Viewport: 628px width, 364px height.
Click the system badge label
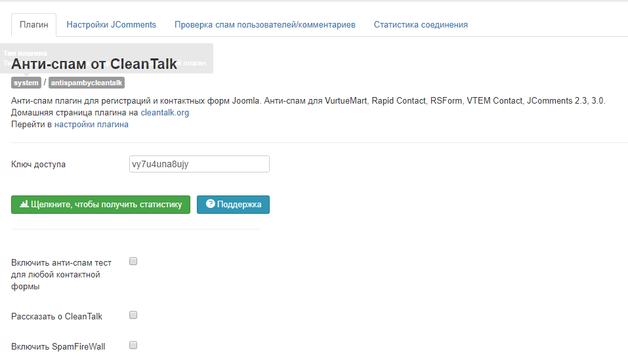[26, 83]
